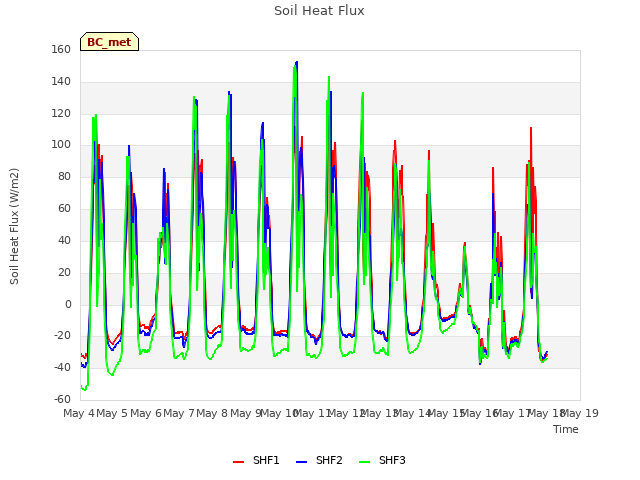Viewport: 640px width, 480px height.
Task: Click the May 7 x-axis label
Action: point(179,413)
